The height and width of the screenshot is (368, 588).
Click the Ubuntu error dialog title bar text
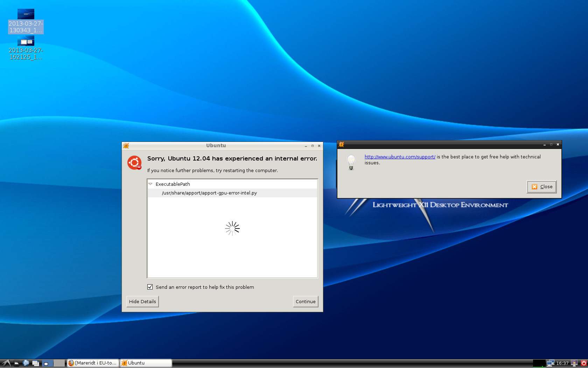(216, 145)
